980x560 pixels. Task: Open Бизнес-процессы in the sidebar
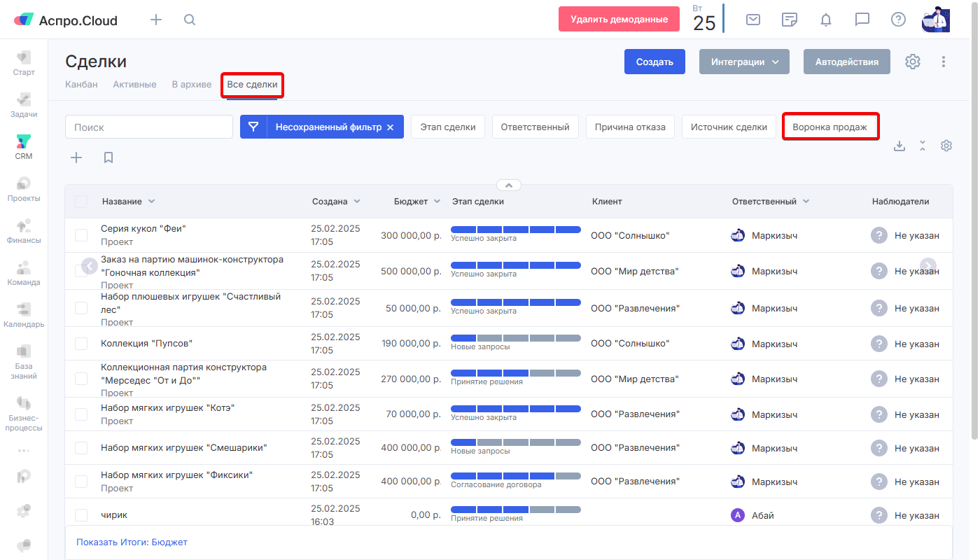[24, 413]
